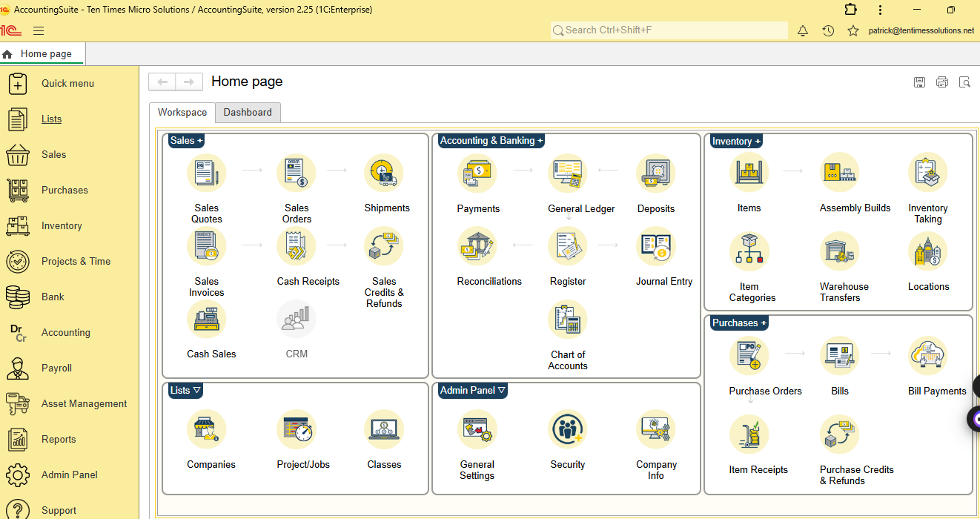Open the Journal Entry icon

click(x=656, y=246)
